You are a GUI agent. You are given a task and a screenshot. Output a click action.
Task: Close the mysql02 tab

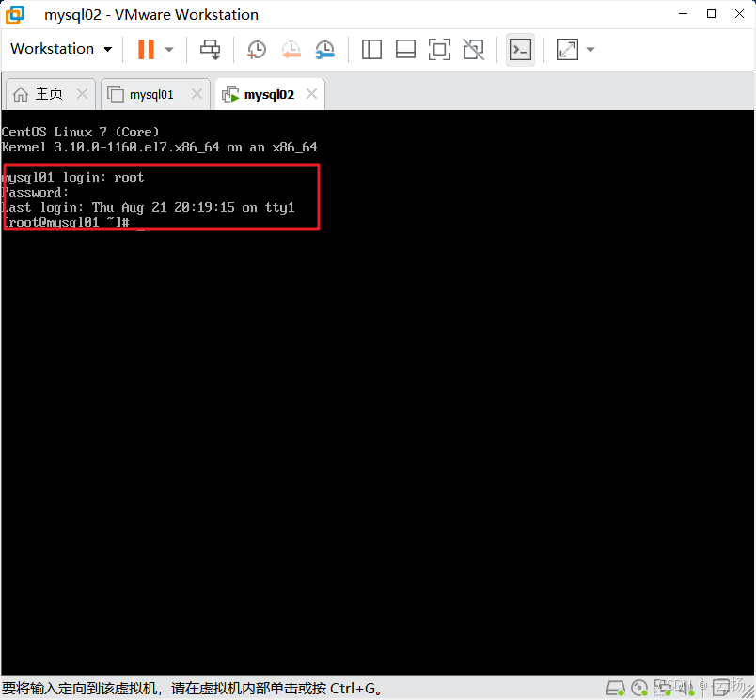312,93
